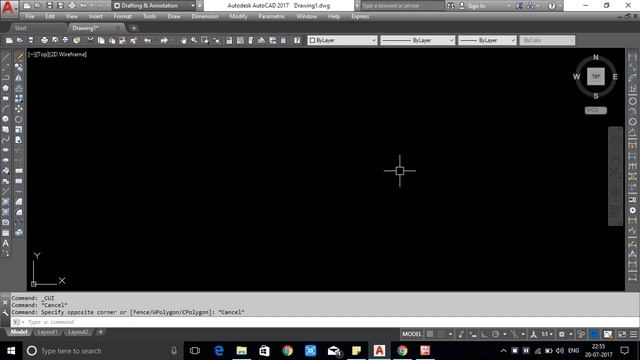The image size is (640, 360).
Task: Click Redo arrow in Standard toolbar
Action: (164, 40)
